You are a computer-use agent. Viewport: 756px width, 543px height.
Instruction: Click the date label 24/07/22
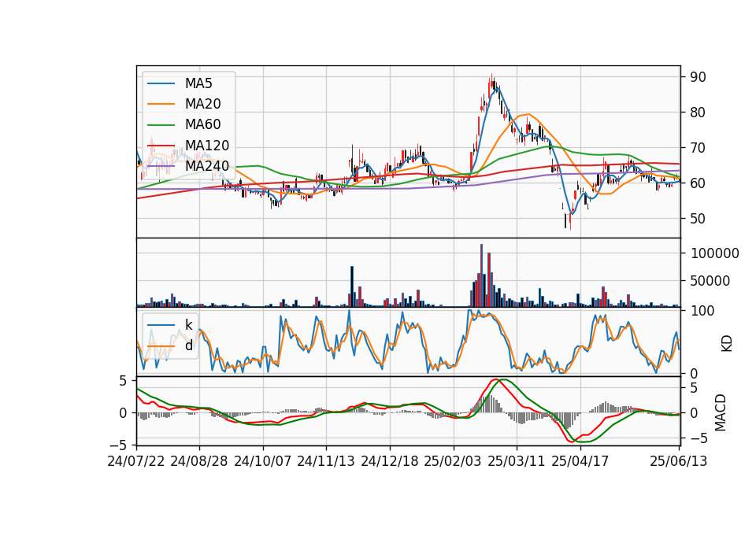pos(136,461)
